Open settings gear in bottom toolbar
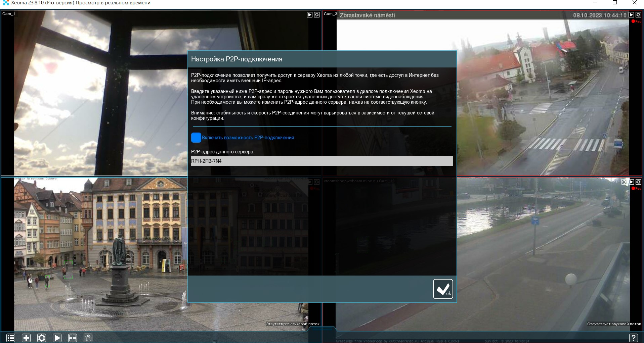The height and width of the screenshot is (343, 644). click(x=42, y=338)
